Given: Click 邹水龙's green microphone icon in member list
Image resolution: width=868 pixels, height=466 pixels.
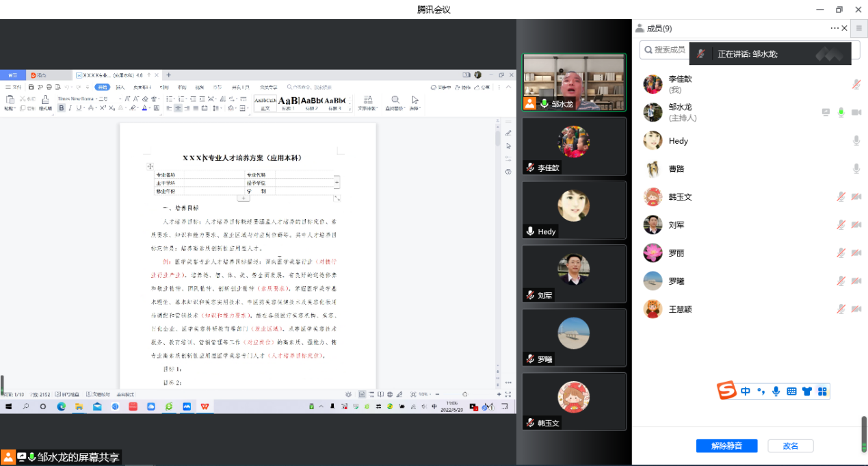Looking at the screenshot, I should tap(841, 112).
